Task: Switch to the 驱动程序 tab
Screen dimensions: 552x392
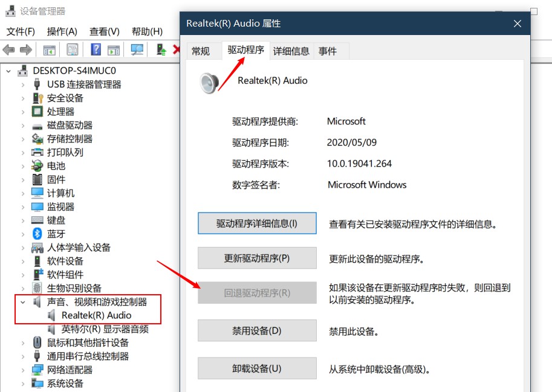Action: click(245, 50)
